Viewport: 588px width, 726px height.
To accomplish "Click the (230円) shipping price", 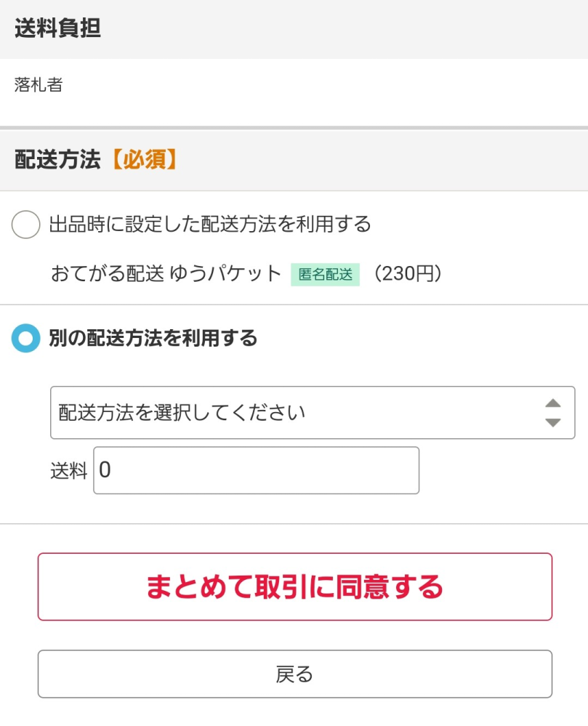I will pos(408,273).
